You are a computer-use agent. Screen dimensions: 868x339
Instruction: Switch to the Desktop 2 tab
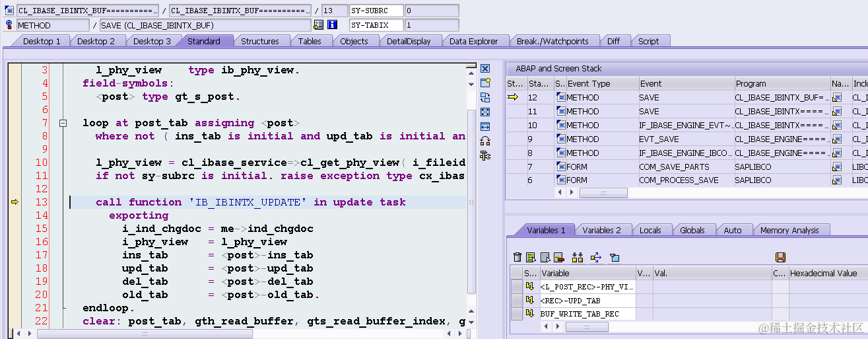[96, 41]
